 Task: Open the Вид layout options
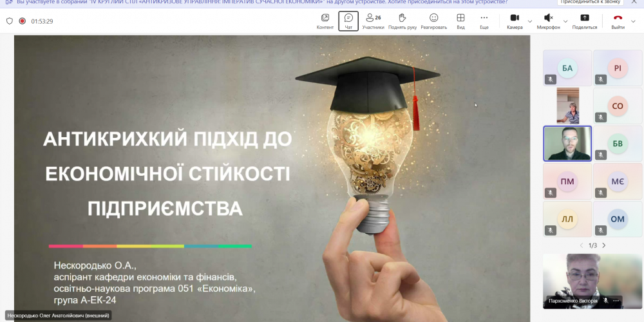[461, 21]
